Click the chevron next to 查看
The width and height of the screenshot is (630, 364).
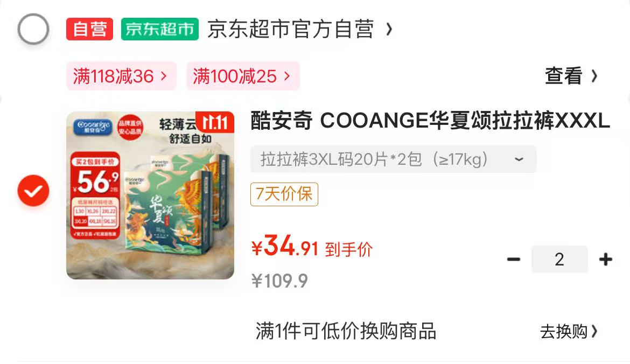(x=594, y=76)
